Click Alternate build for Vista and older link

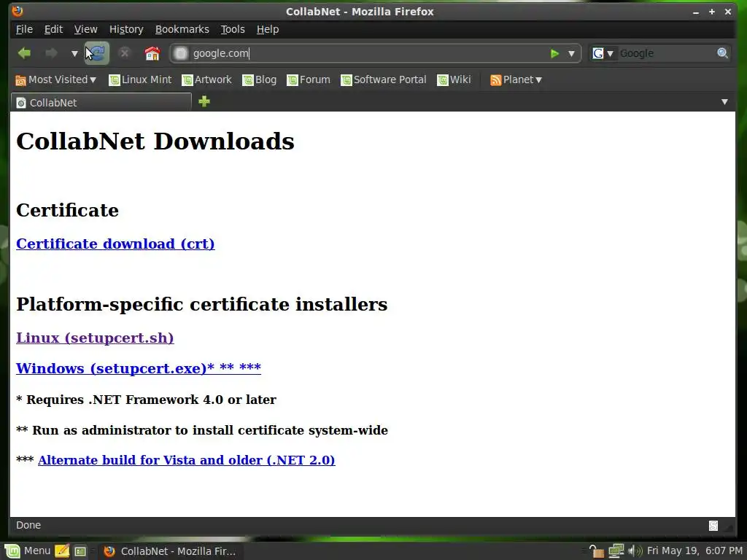[x=186, y=460]
